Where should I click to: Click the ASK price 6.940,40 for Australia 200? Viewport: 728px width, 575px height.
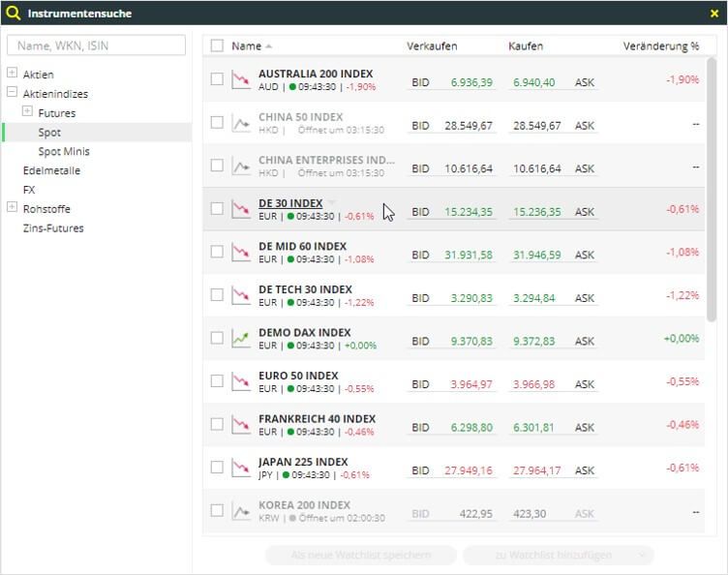534,82
